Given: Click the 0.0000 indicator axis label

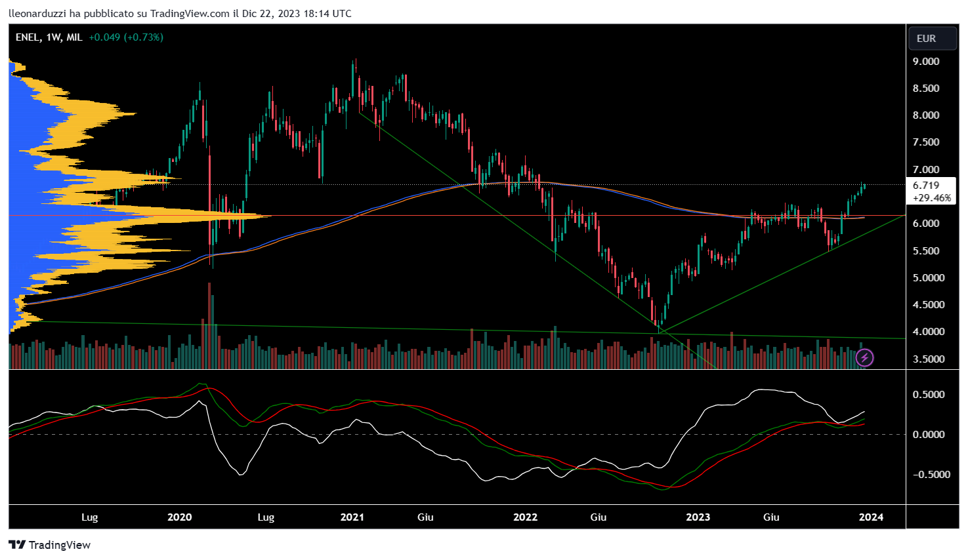Looking at the screenshot, I should point(929,435).
